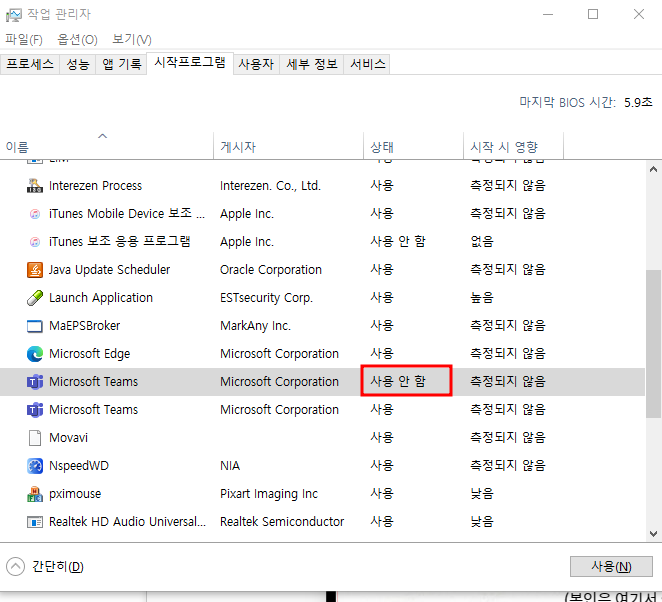Click the Interezen Process icon
Viewport: 662px width, 602px height.
click(x=35, y=186)
